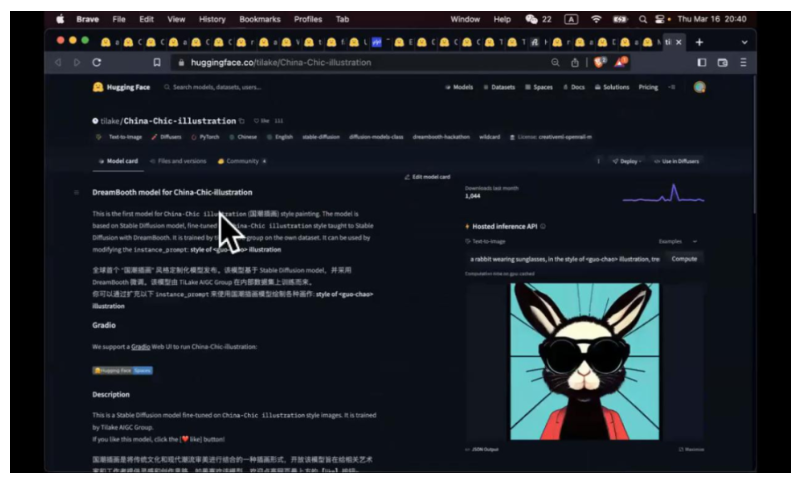Close the active browser tab
Viewport: 799px width, 478px height.
tap(679, 42)
